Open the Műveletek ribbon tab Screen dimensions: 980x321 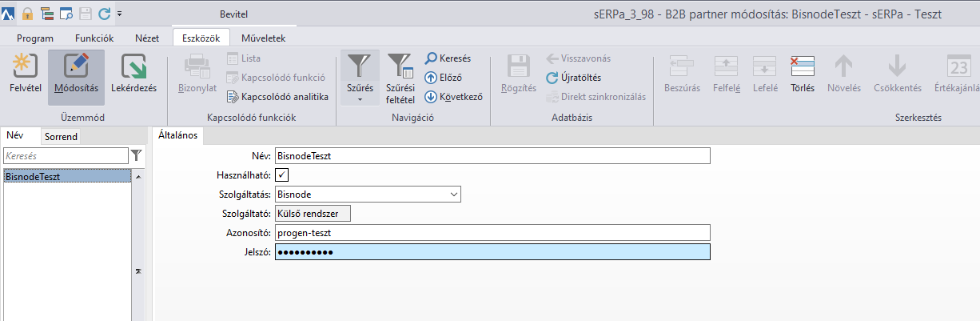coord(258,38)
